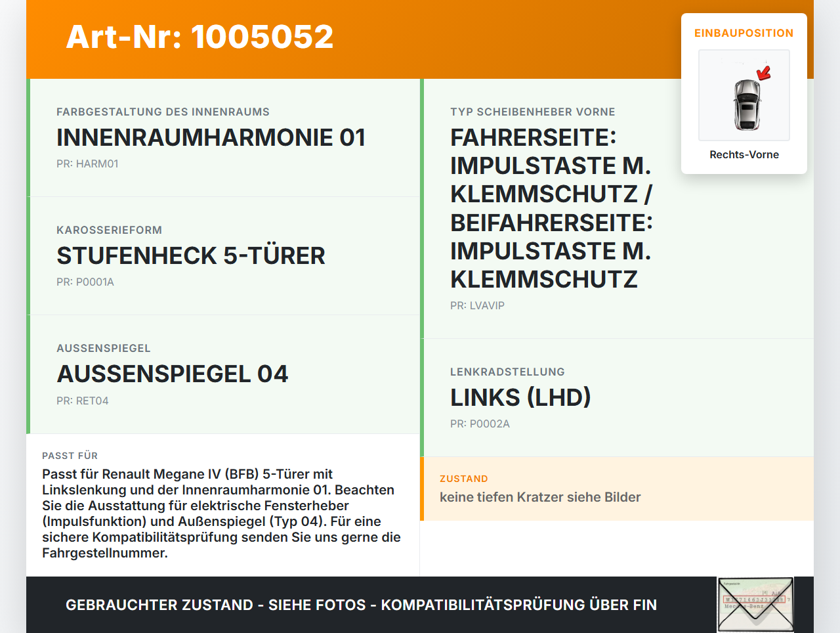The width and height of the screenshot is (840, 633).
Task: Select the PR: HARM01 code
Action: tap(87, 164)
